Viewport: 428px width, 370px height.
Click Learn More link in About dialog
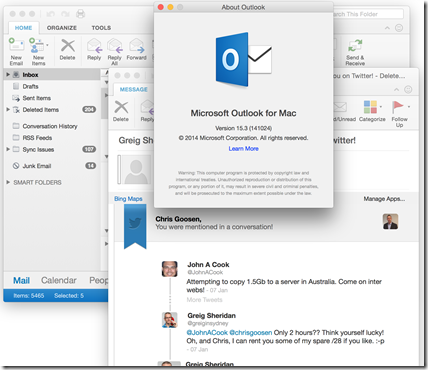pyautogui.click(x=243, y=149)
